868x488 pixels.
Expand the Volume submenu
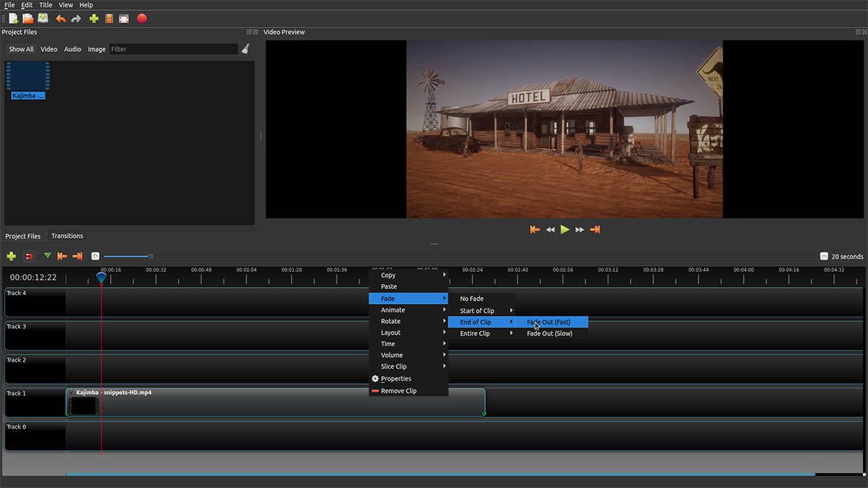(409, 355)
